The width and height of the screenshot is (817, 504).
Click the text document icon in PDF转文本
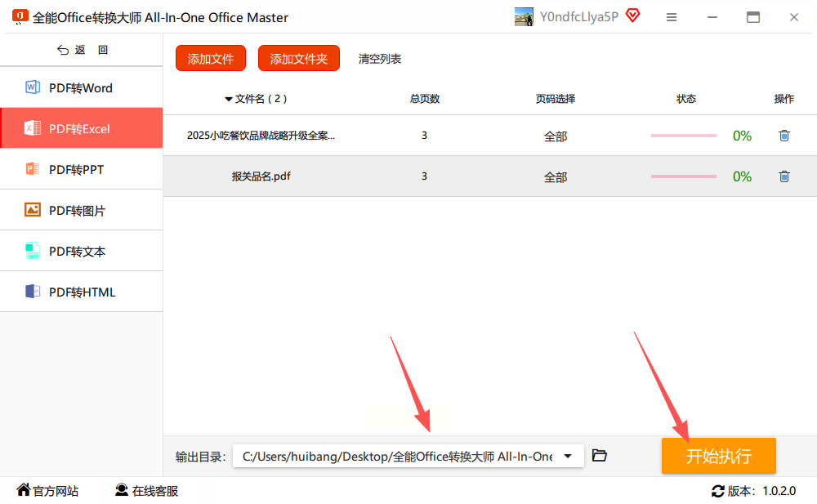(x=33, y=251)
